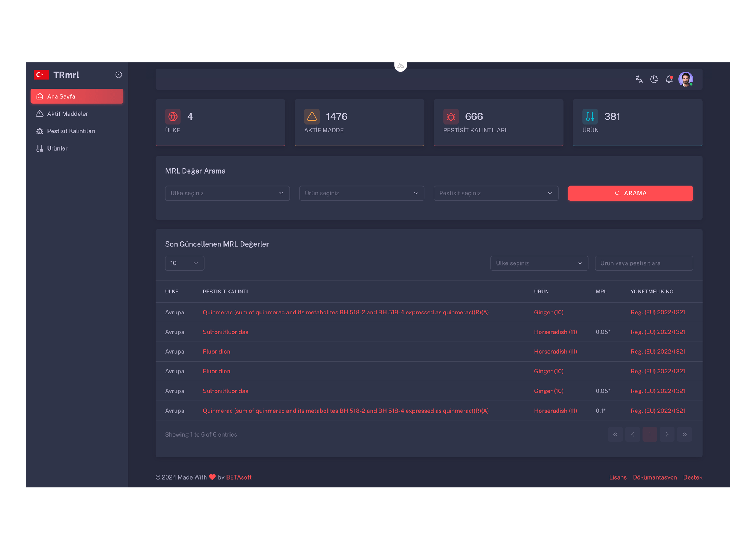The width and height of the screenshot is (756, 550).
Task: Click the language translate icon
Action: (x=639, y=79)
